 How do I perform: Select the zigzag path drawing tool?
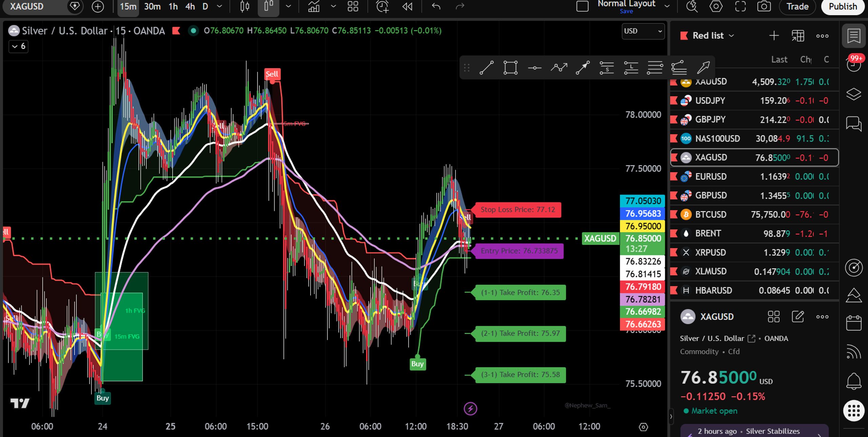559,68
